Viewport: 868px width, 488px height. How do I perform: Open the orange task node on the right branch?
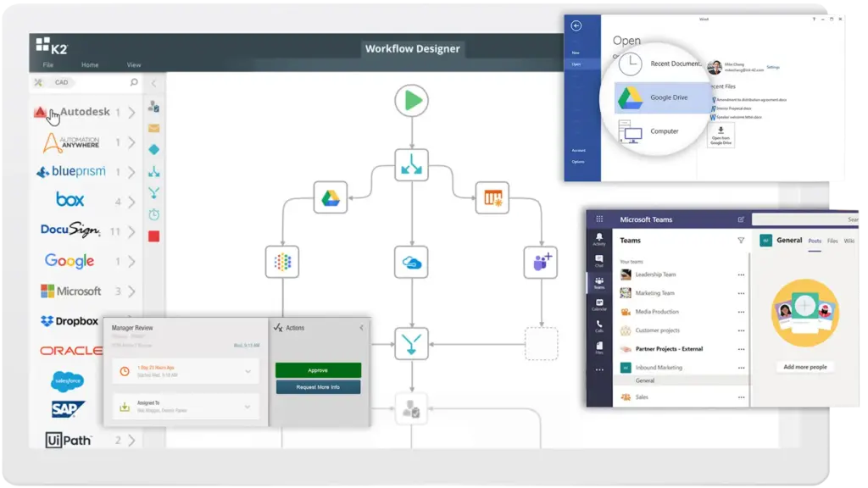click(494, 197)
